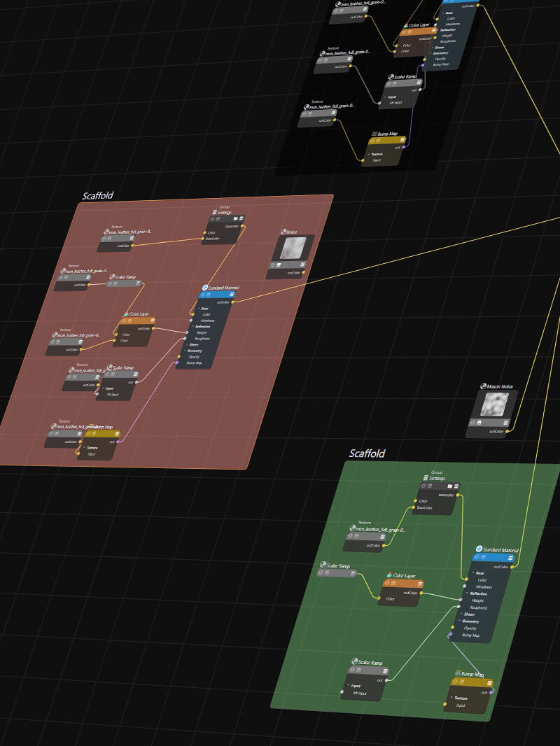560x746 pixels.
Task: Expand Sheen section in red Standard Material
Action: pyautogui.click(x=186, y=344)
